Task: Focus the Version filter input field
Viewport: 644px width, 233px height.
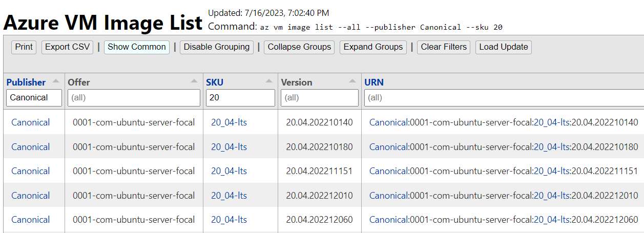Action: point(320,98)
